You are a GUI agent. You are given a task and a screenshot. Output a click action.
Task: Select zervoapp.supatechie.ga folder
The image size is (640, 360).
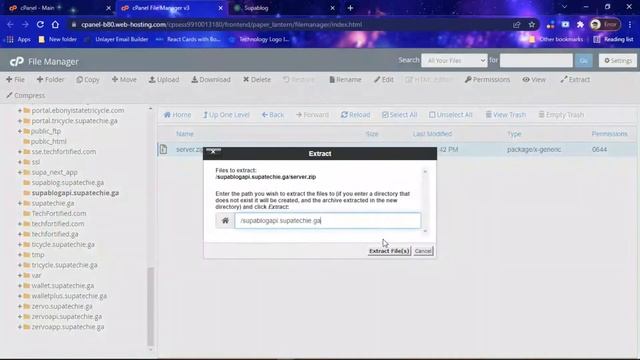tap(68, 327)
